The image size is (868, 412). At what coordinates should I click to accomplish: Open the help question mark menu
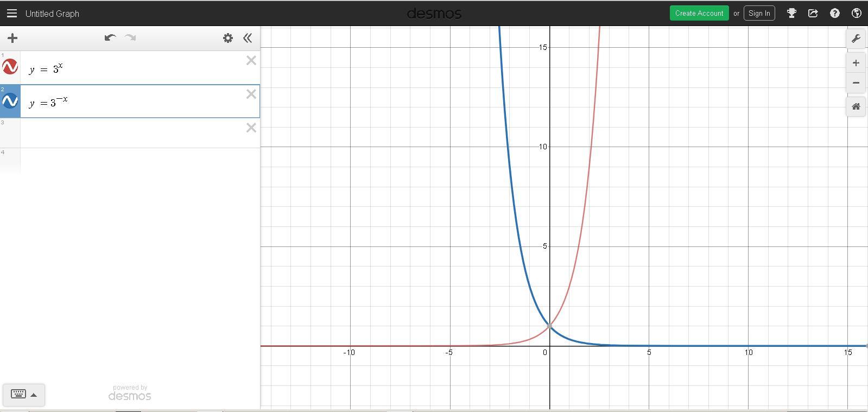tap(835, 13)
